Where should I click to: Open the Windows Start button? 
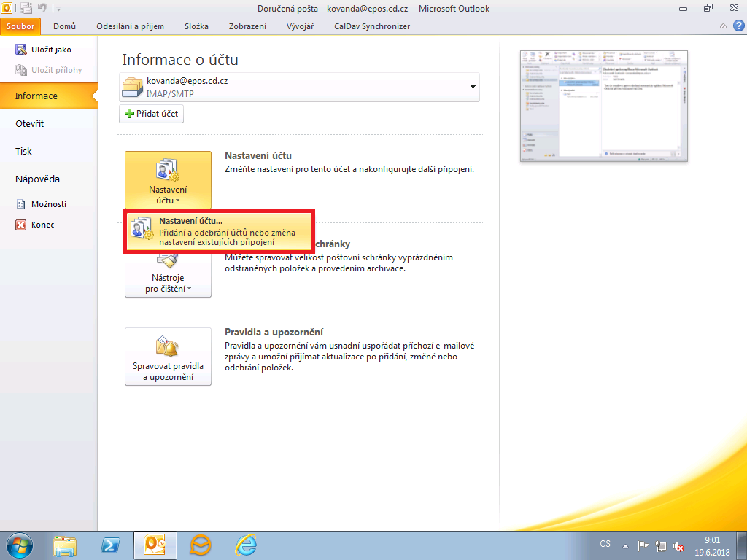[x=19, y=545]
